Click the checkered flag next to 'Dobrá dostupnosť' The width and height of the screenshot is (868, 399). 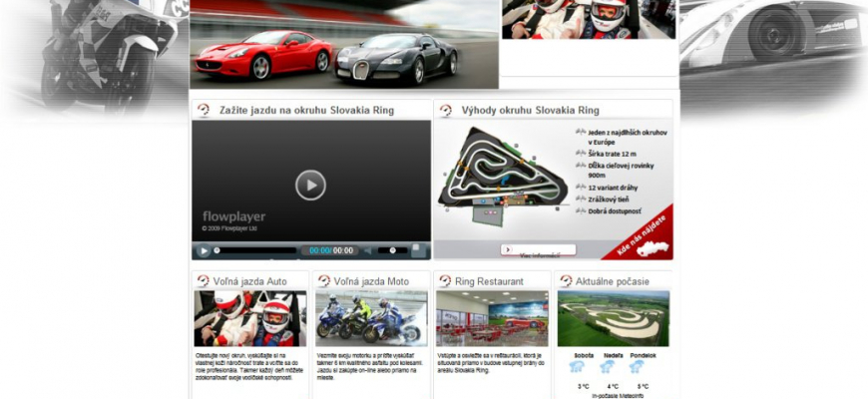pos(581,210)
